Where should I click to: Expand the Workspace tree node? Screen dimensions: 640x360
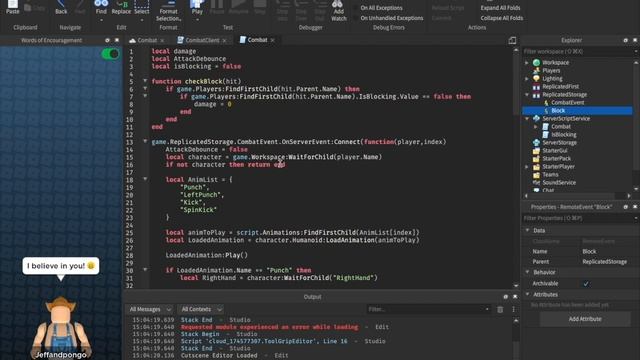pos(527,62)
